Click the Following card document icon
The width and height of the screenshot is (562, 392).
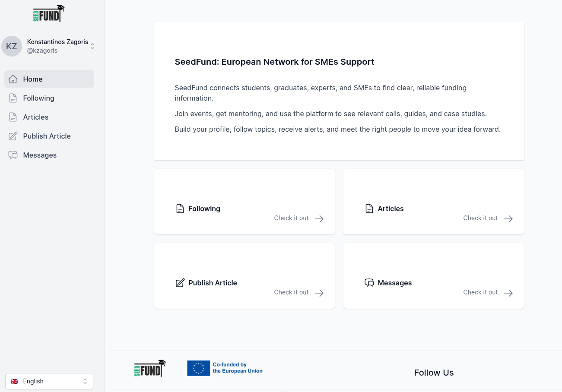180,209
